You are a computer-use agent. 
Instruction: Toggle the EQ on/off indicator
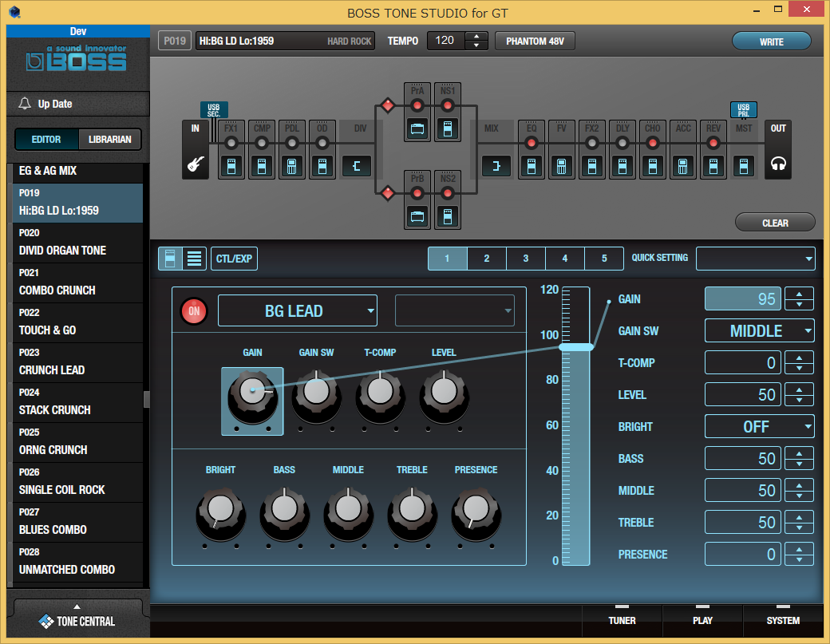[x=532, y=143]
